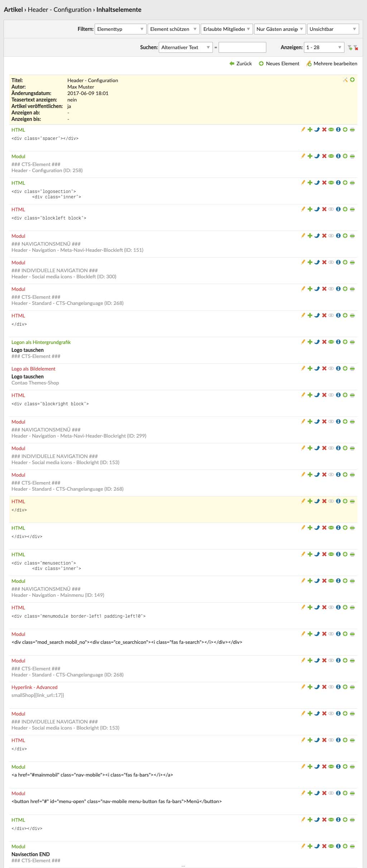Focus the Suchen text input field
This screenshot has height=868, width=367.
(x=242, y=47)
